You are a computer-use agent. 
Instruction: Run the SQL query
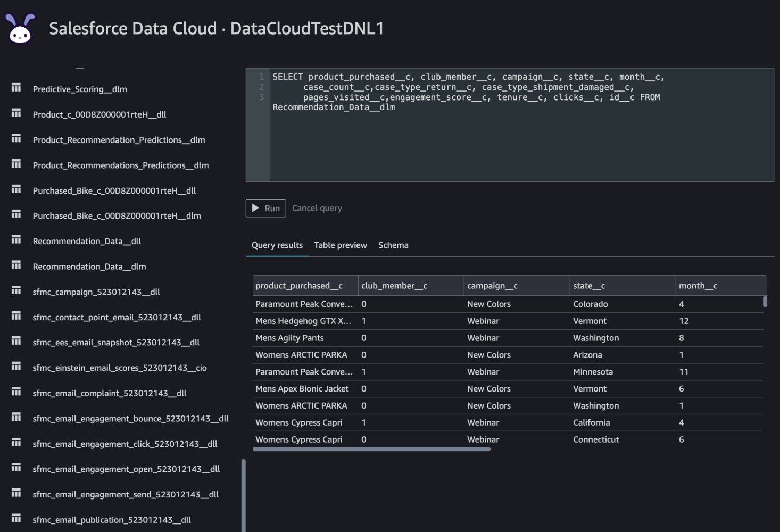coord(265,208)
